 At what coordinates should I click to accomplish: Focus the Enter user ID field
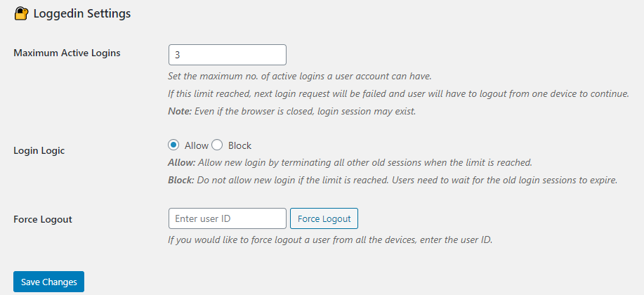click(227, 218)
